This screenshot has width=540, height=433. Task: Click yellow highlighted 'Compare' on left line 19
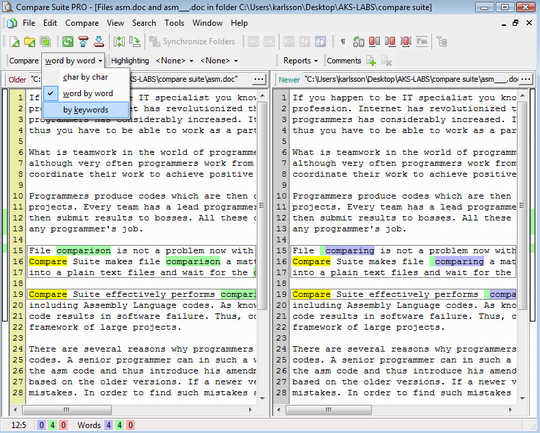[48, 294]
